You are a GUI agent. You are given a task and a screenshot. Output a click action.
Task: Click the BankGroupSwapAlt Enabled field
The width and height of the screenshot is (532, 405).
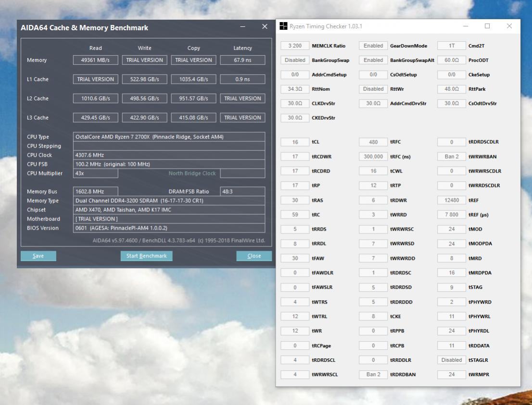click(373, 60)
